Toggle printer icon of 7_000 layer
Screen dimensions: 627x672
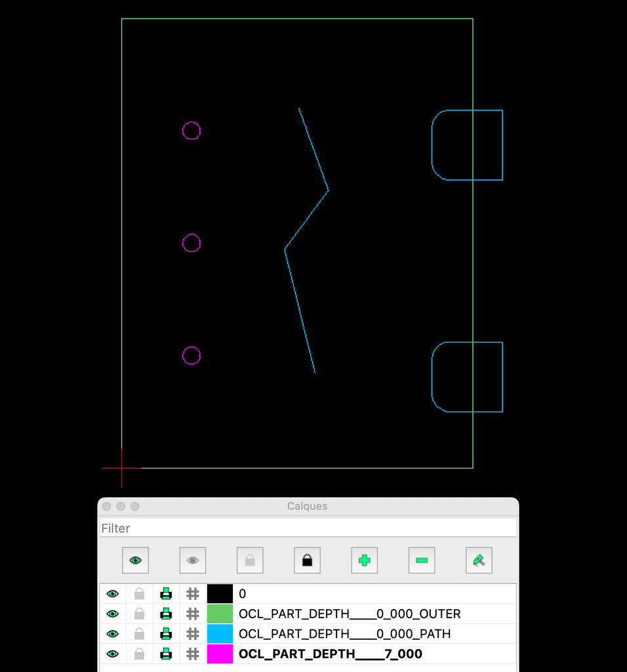click(x=166, y=654)
